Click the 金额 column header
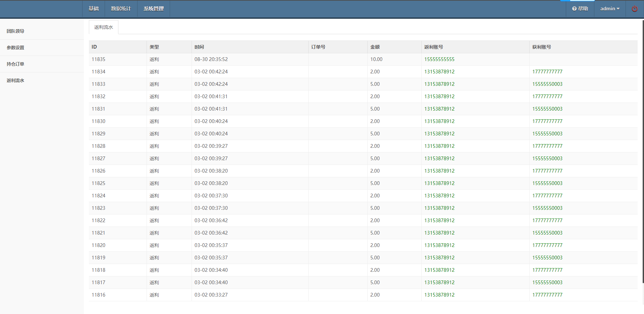Image resolution: width=644 pixels, height=314 pixels. 375,47
